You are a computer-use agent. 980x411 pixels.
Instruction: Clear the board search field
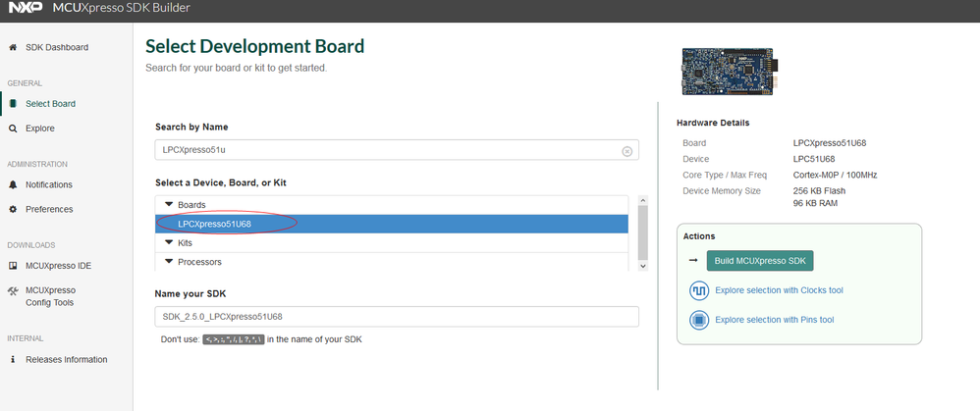pos(627,151)
